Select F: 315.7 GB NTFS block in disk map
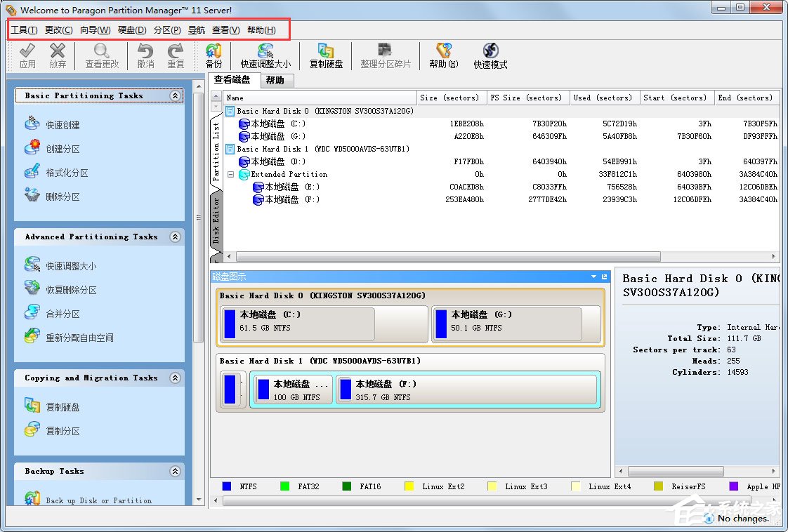This screenshot has width=788, height=532. click(467, 390)
